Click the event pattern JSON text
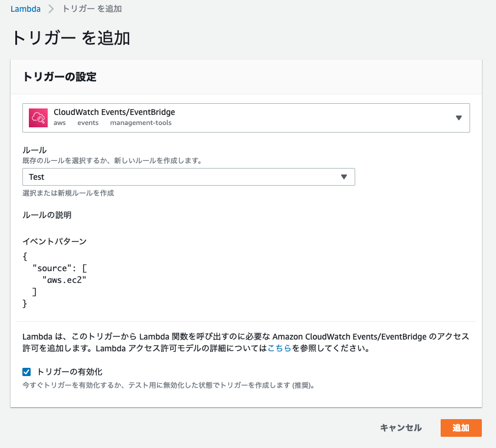The height and width of the screenshot is (448, 496). pos(55,280)
